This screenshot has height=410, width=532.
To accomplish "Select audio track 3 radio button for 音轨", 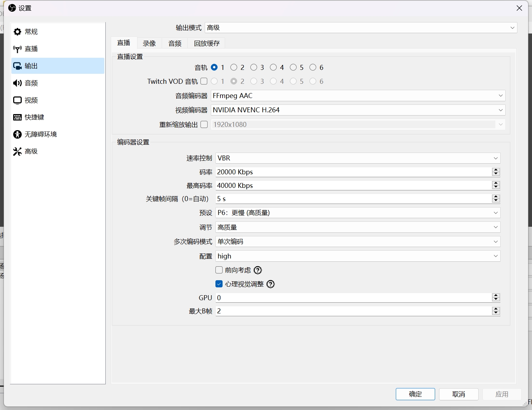I will (254, 67).
